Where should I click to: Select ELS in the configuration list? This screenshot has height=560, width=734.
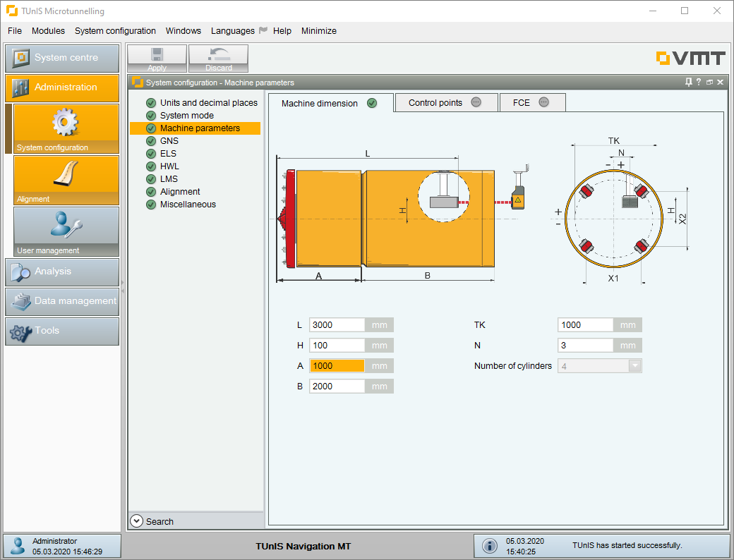[168, 154]
